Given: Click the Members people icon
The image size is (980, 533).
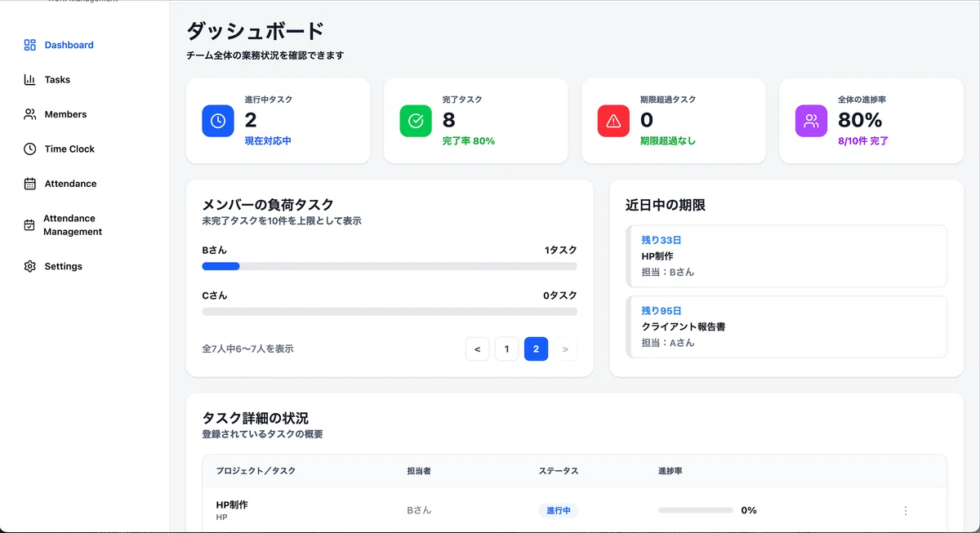Looking at the screenshot, I should [x=30, y=114].
